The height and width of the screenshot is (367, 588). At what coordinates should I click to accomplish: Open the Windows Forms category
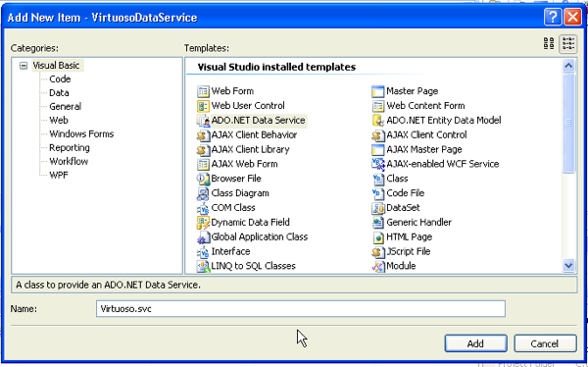click(x=81, y=134)
